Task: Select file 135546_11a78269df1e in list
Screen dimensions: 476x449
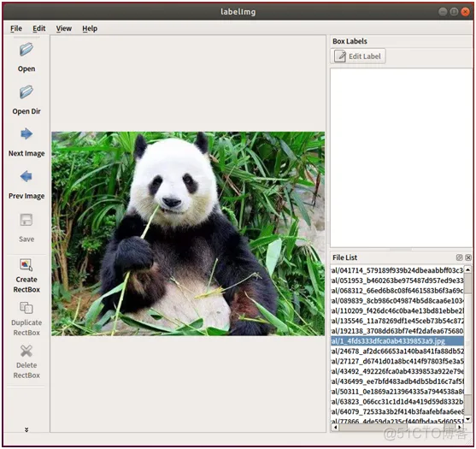Action: click(x=397, y=321)
